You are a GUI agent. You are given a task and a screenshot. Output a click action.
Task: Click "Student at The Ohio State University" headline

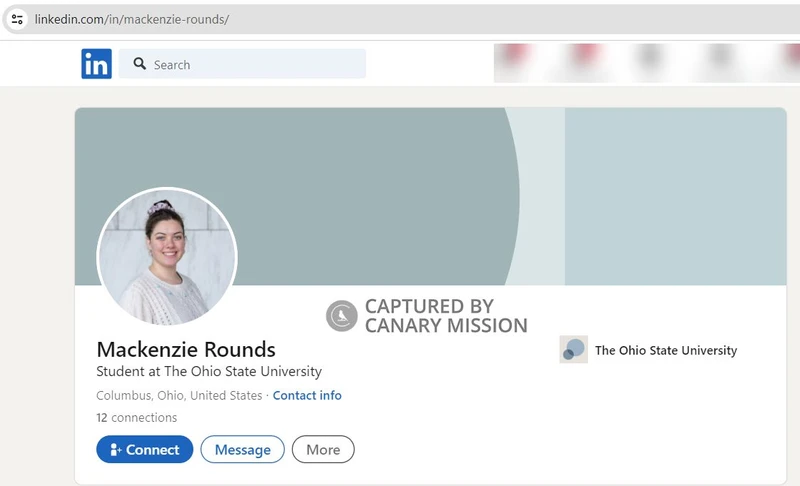209,371
